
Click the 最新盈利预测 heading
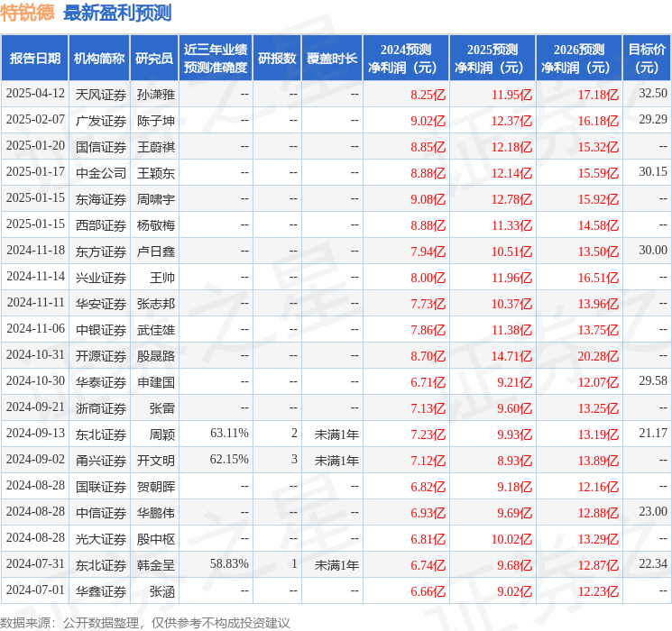pyautogui.click(x=117, y=13)
